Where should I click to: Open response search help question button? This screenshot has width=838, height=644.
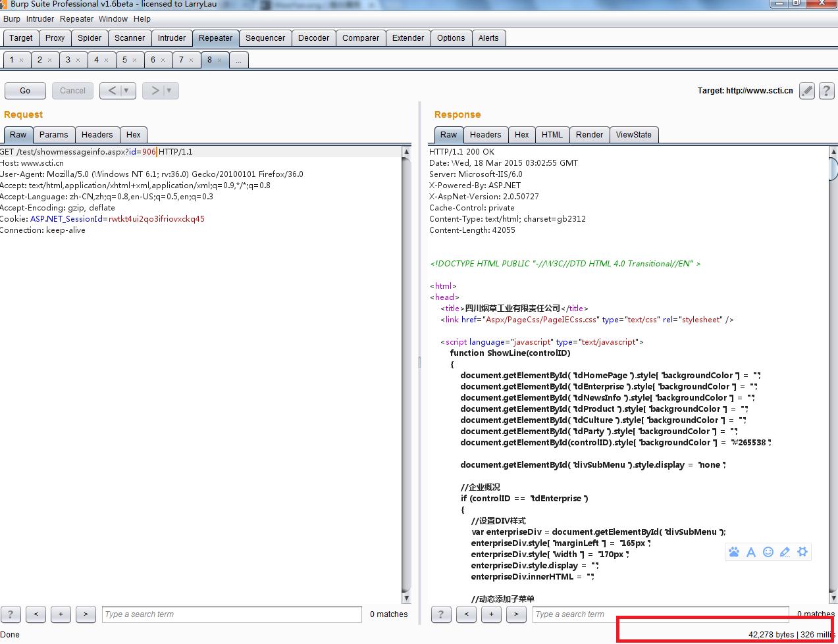coord(441,614)
